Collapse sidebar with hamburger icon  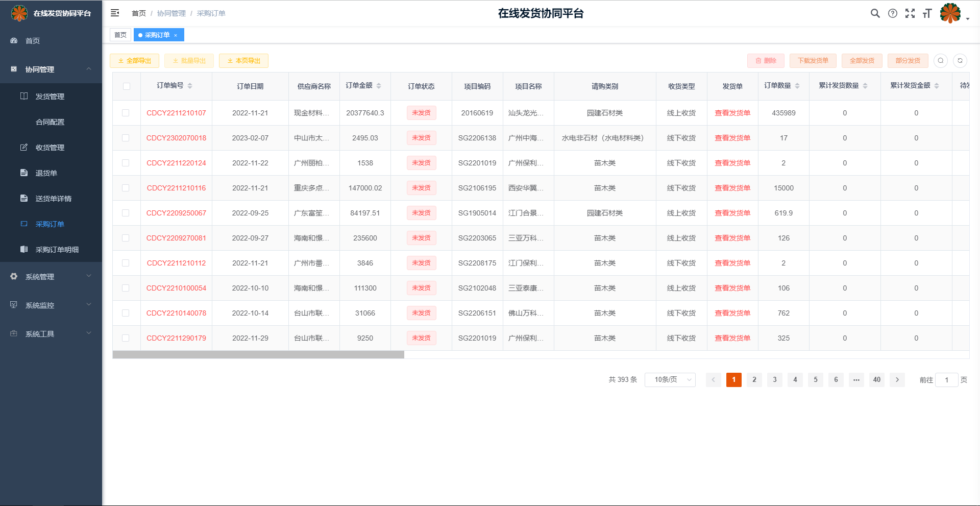pos(115,13)
